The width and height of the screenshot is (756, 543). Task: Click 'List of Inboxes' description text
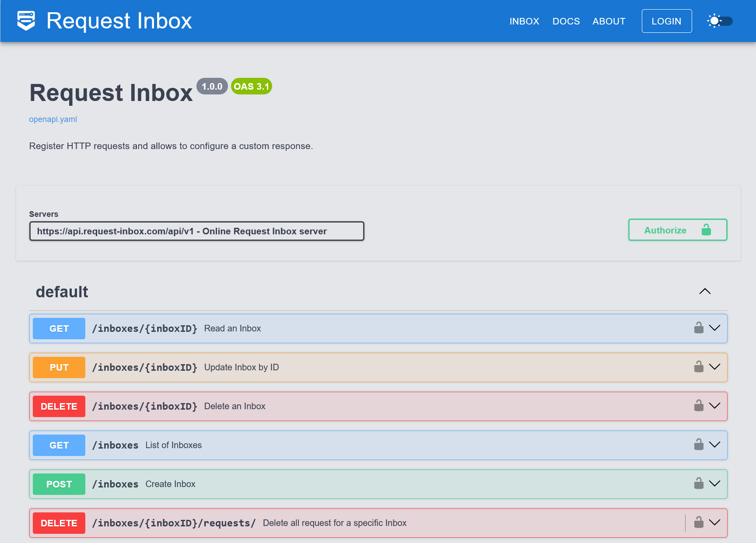pyautogui.click(x=174, y=445)
